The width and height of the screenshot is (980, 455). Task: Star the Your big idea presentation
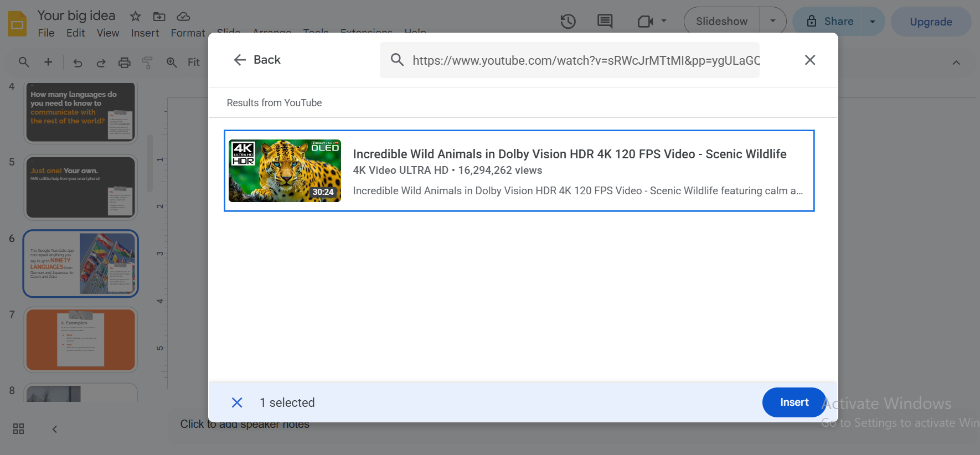(135, 16)
